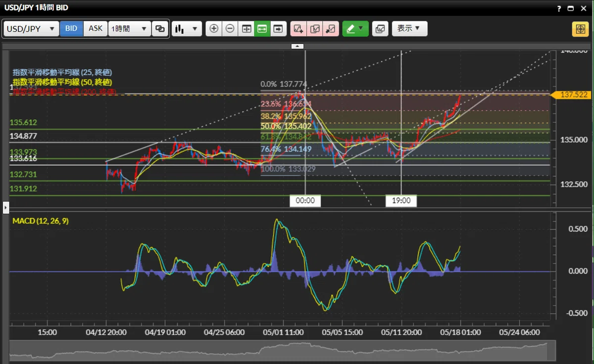Toggle the yellow crosshair target icon
Image resolution: width=594 pixels, height=364 pixels.
580,29
